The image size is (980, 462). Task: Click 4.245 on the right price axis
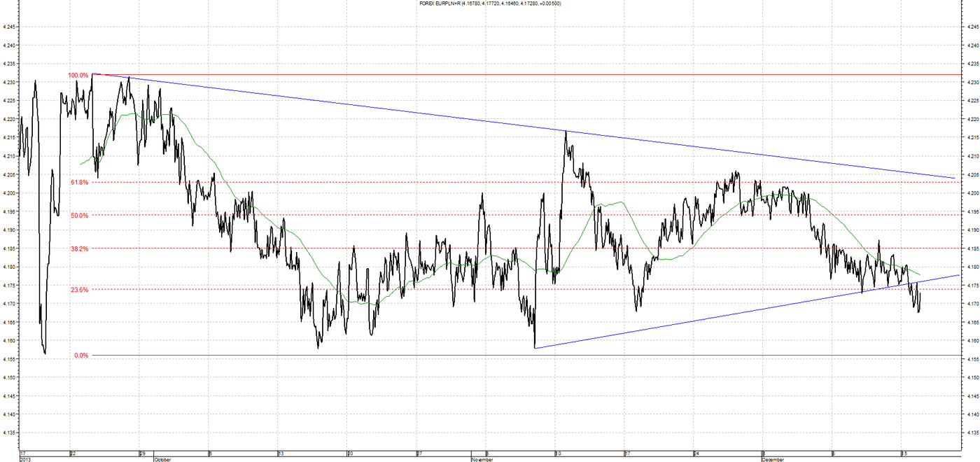coord(971,27)
